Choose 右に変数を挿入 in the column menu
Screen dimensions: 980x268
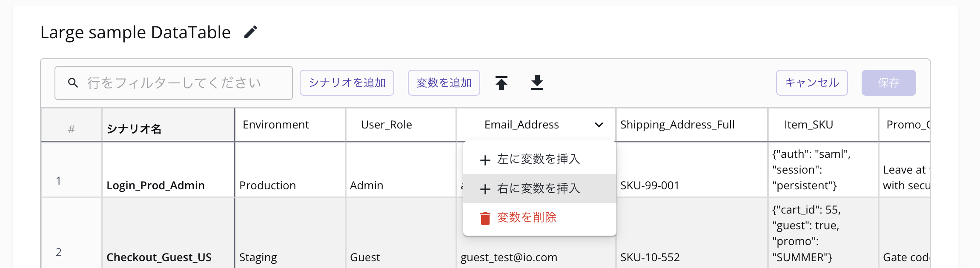click(x=539, y=188)
